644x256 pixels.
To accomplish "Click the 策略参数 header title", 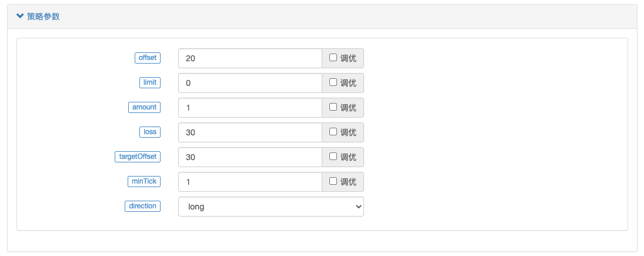I will [43, 16].
